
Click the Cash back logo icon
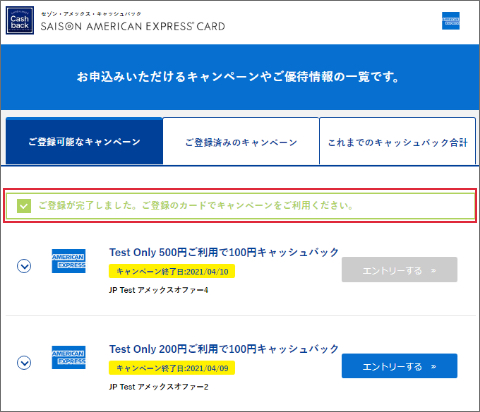(20, 20)
